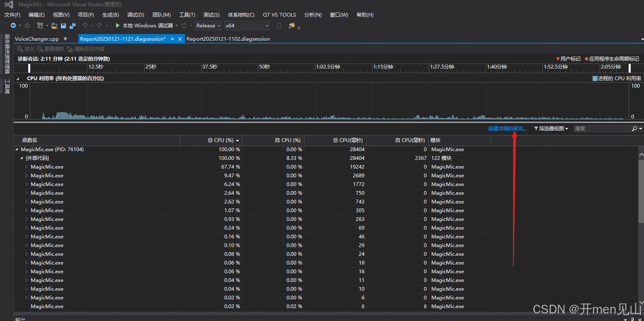Click the Save All multi-disk icon
The width and height of the screenshot is (644, 321).
tap(73, 26)
